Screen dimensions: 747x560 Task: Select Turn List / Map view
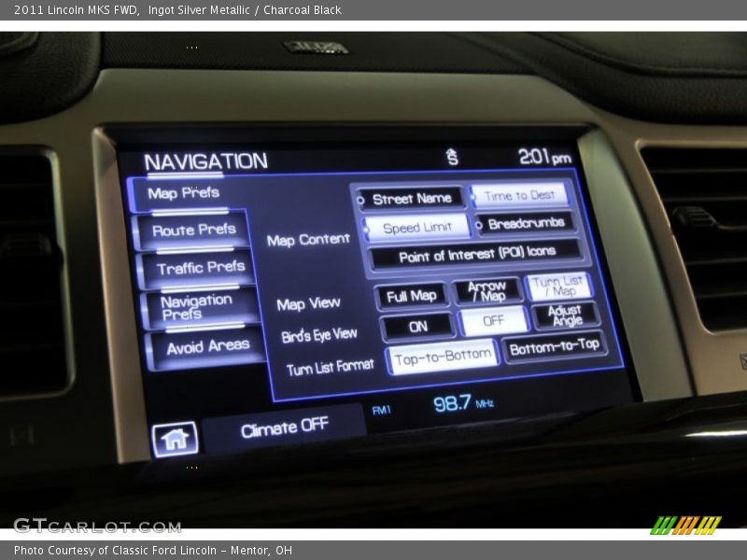tap(558, 287)
